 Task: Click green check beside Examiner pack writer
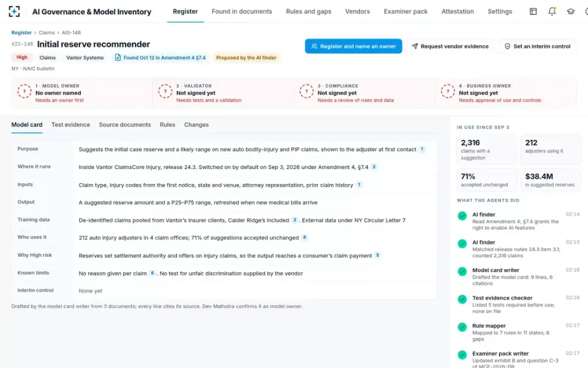(x=462, y=355)
